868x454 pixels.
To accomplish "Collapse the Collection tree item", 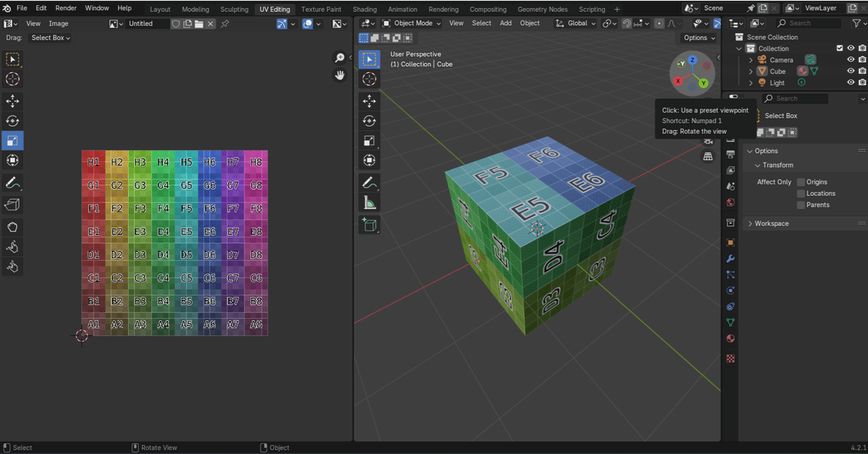I will (x=739, y=48).
